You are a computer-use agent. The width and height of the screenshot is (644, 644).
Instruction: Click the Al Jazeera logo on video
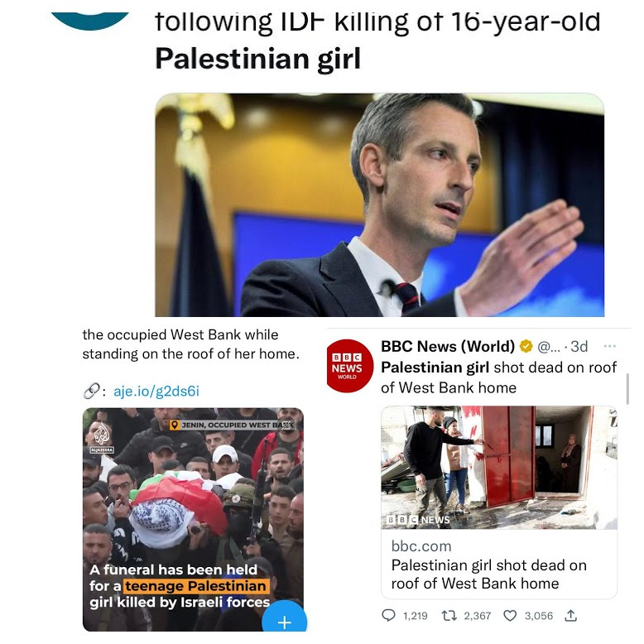pos(102,438)
